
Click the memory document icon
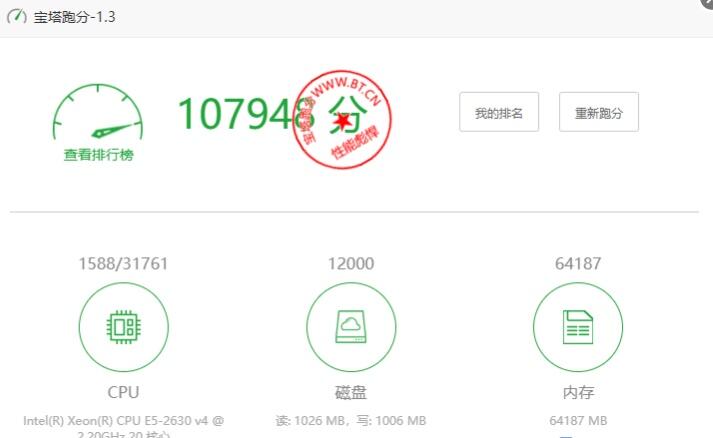click(578, 327)
